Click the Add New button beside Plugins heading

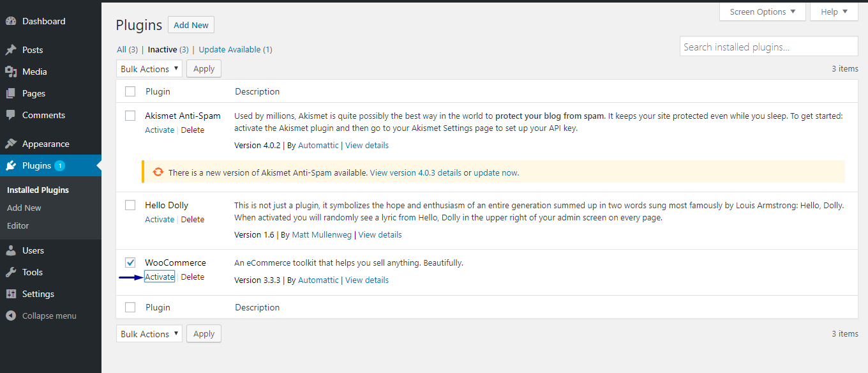[191, 25]
